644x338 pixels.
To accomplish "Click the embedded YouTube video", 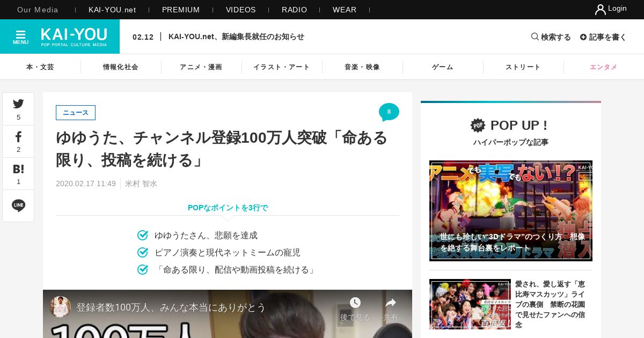I will pyautogui.click(x=228, y=314).
